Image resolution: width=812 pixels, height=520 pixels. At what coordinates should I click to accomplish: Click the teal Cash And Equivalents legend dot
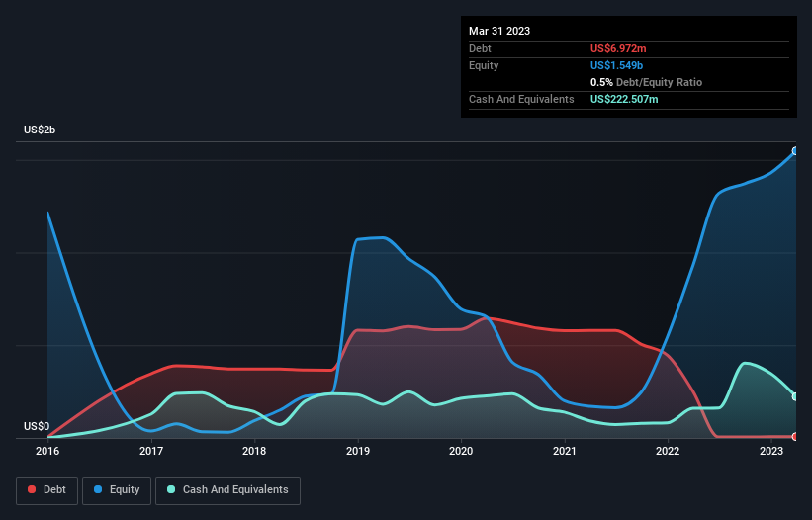(x=171, y=489)
